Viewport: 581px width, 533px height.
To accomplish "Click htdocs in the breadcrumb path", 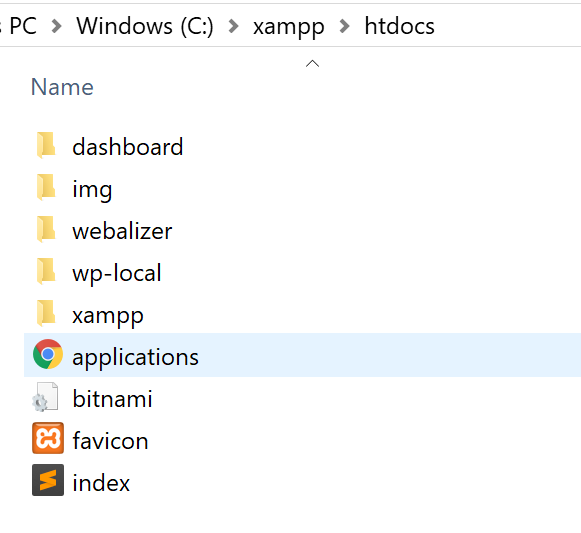I will (x=399, y=26).
